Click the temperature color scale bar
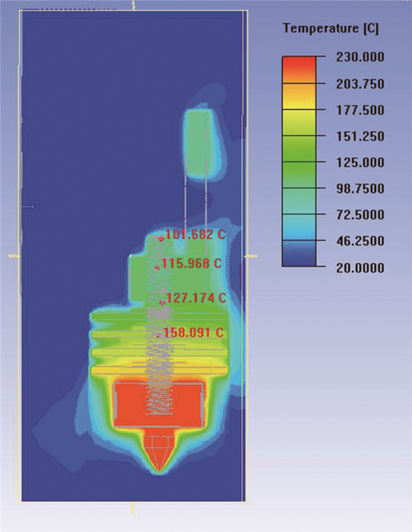This screenshot has height=532, width=412. point(299,161)
